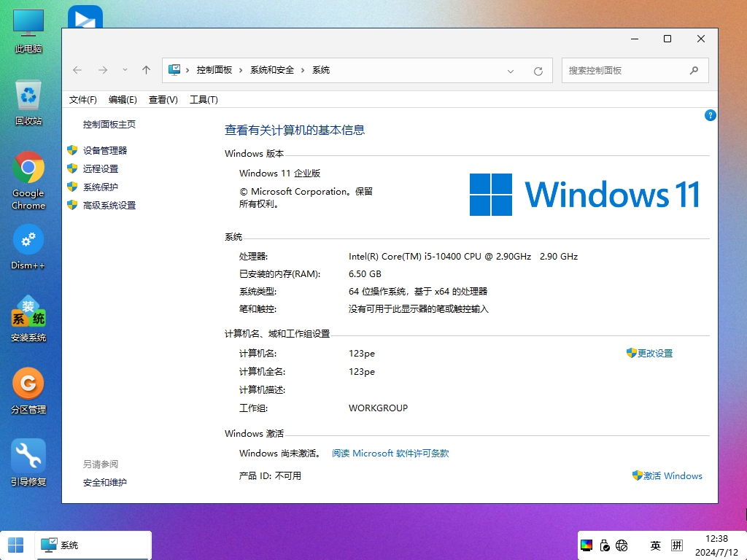The width and height of the screenshot is (747, 560).
Task: Open 设备管理器 from the sidebar
Action: pos(105,150)
